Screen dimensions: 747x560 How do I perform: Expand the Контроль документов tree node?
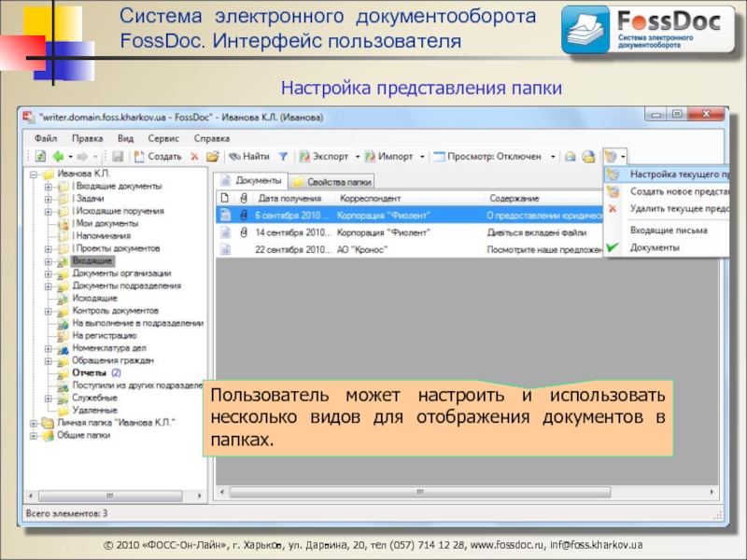tap(49, 312)
